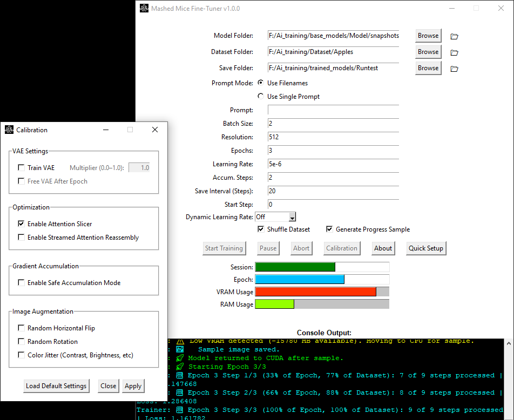Image resolution: width=514 pixels, height=420 pixels.
Task: Click "Model returned to CUDA after sample." line
Action: coord(266,358)
